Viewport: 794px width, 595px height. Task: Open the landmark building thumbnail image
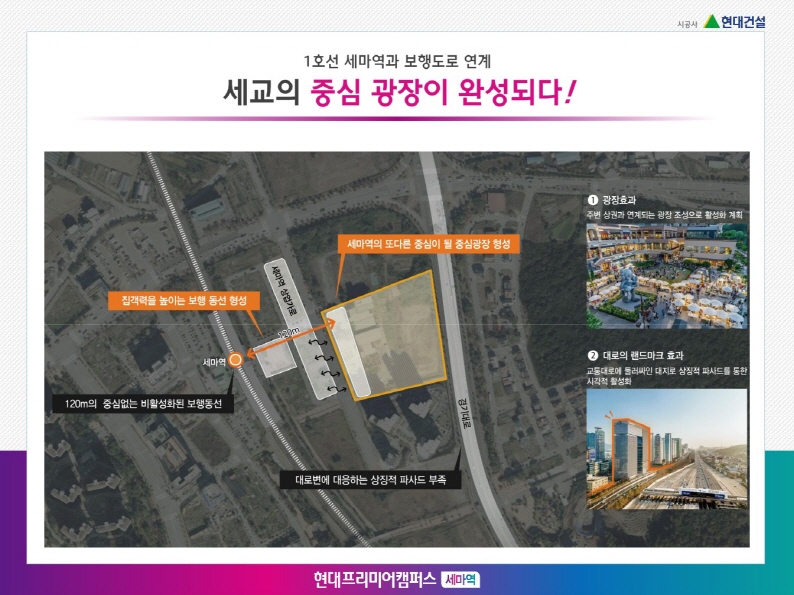pyautogui.click(x=667, y=443)
